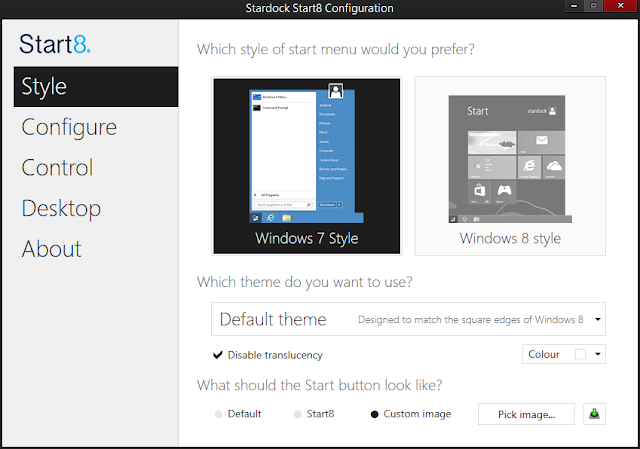Click the Pick image... button

[526, 414]
